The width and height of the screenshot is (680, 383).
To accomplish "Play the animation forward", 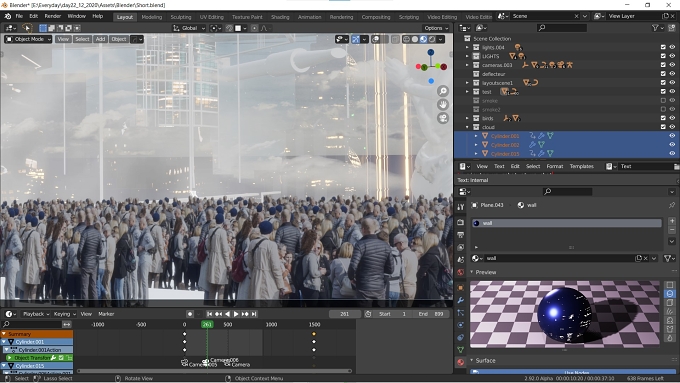I will [x=236, y=314].
